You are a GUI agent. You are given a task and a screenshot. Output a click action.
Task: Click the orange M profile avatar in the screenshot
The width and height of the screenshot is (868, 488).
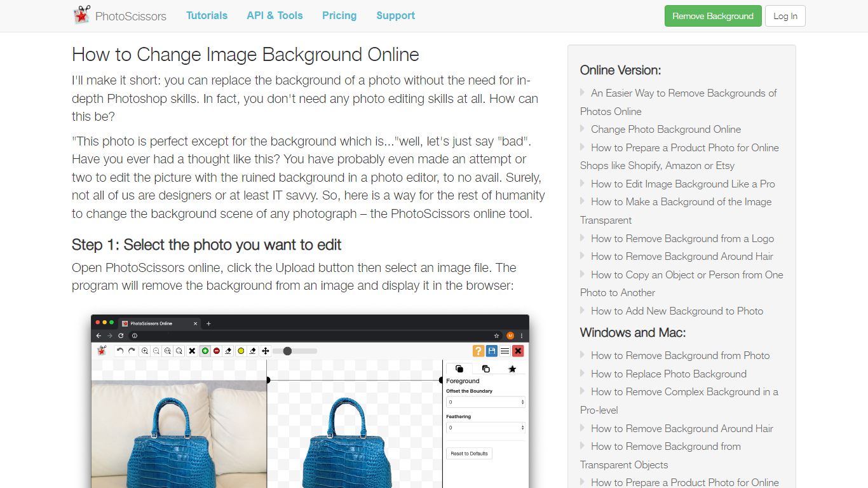click(x=510, y=335)
